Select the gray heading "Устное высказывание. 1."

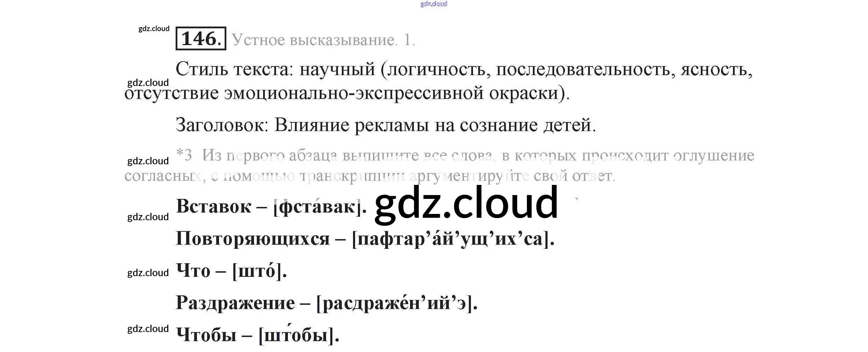[323, 40]
